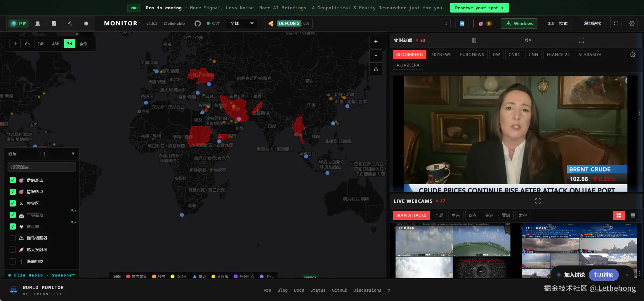Unmute the live news audio

[x=528, y=40]
